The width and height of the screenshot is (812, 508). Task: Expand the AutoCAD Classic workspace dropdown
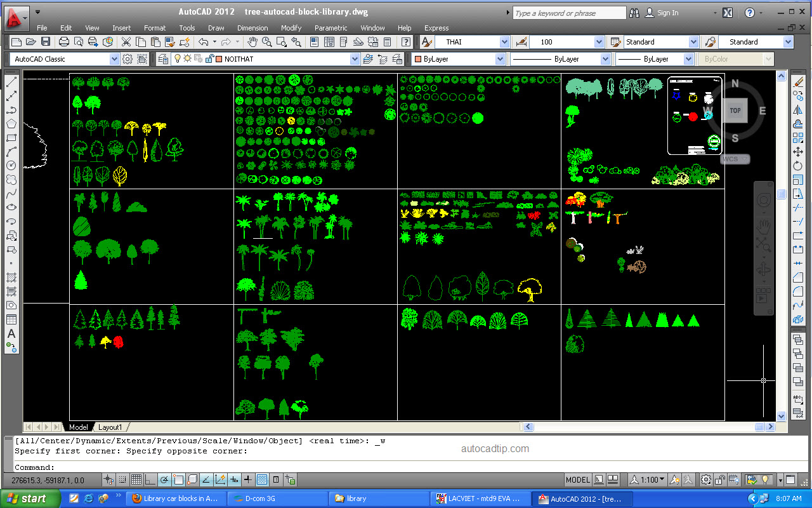(114, 58)
